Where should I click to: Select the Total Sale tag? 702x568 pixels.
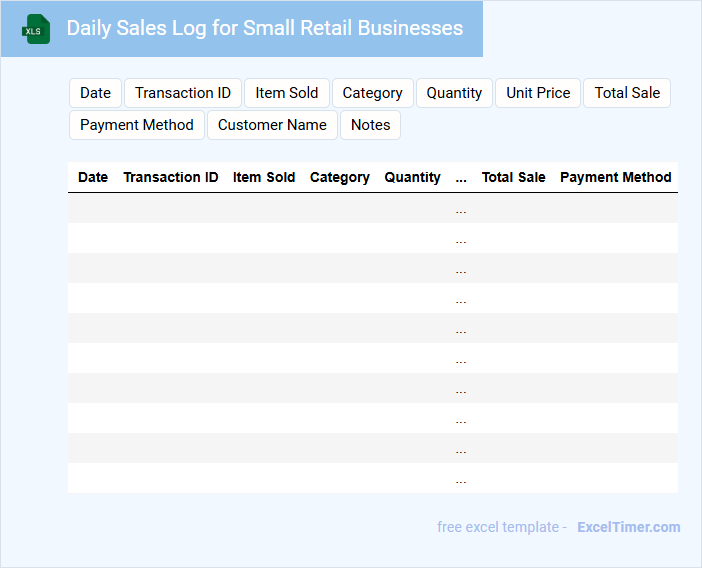pyautogui.click(x=627, y=93)
